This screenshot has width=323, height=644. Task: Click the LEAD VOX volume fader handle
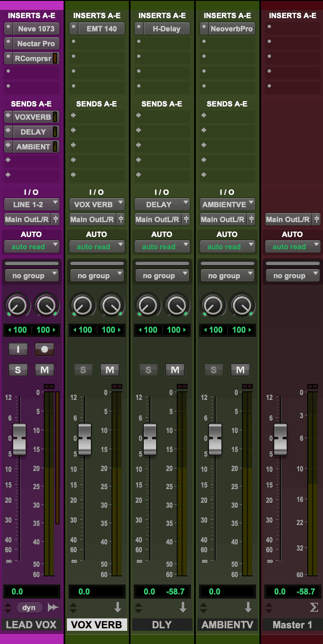[x=19, y=439]
